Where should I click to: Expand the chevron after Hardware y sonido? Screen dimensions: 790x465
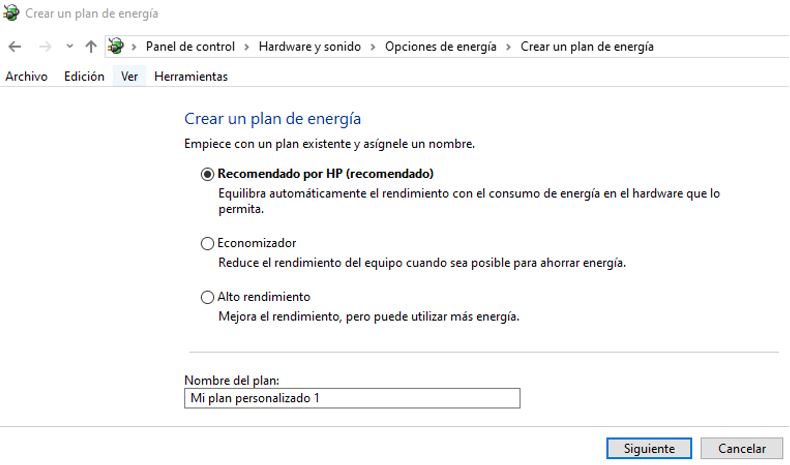[373, 47]
